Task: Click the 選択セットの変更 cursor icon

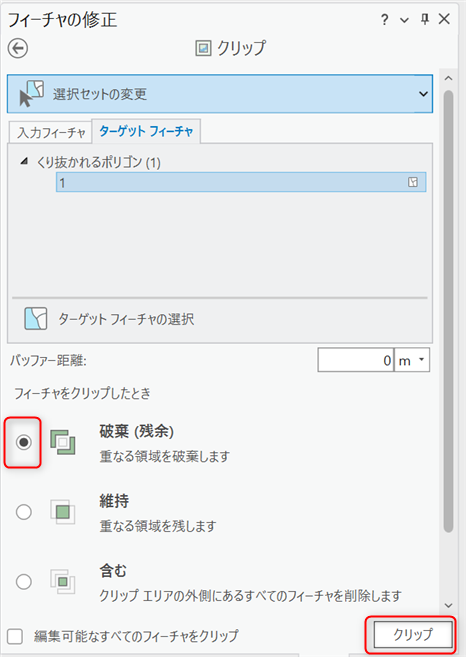Action: coord(31,93)
